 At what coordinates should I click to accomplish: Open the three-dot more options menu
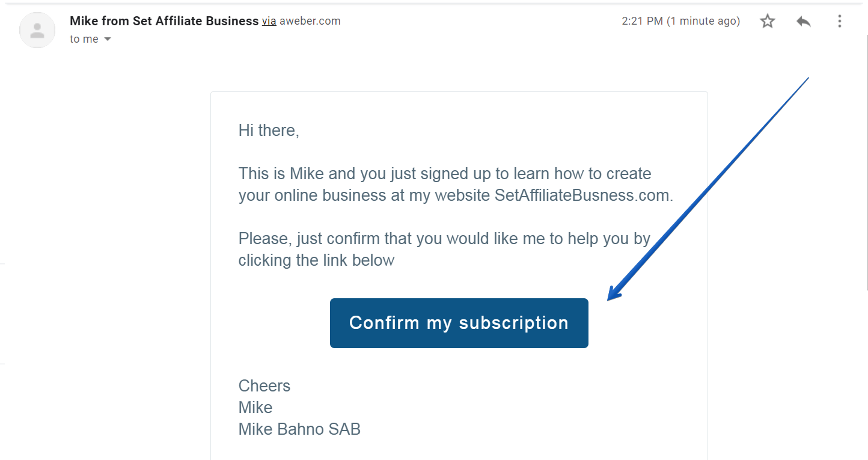pyautogui.click(x=840, y=22)
